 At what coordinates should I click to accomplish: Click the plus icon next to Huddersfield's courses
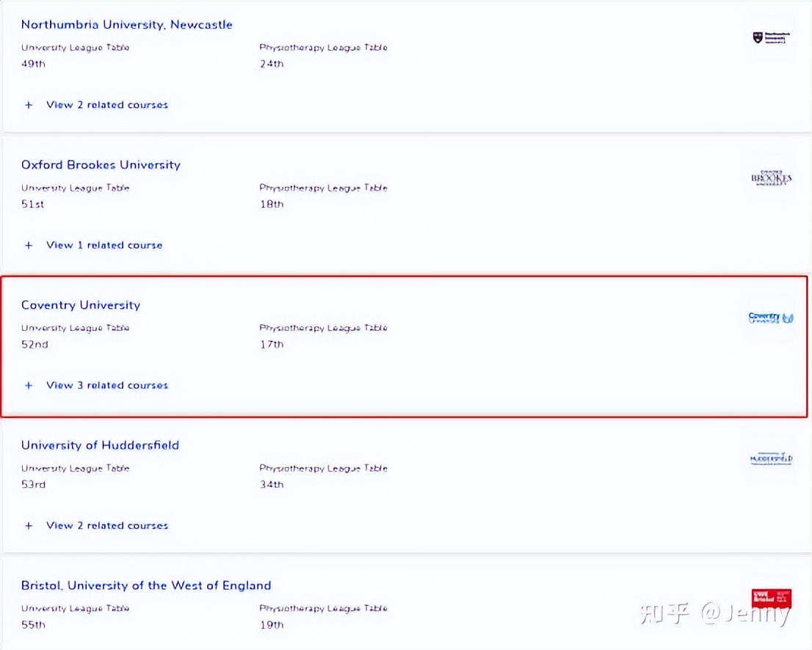pyautogui.click(x=29, y=525)
